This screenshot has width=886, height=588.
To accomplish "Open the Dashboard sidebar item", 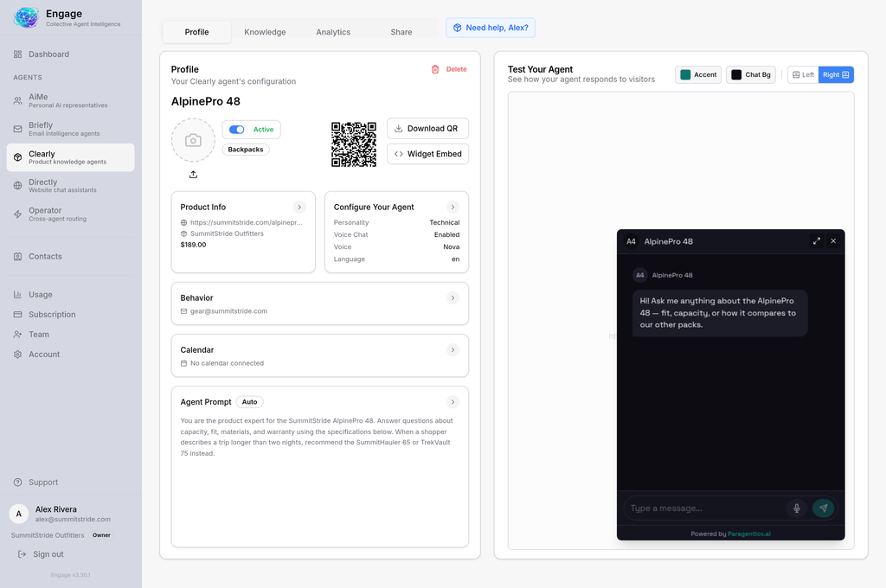I will pyautogui.click(x=70, y=54).
